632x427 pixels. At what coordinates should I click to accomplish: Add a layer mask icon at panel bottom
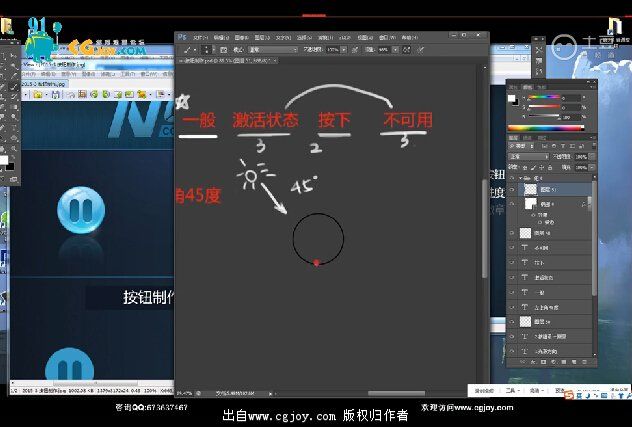(x=543, y=362)
